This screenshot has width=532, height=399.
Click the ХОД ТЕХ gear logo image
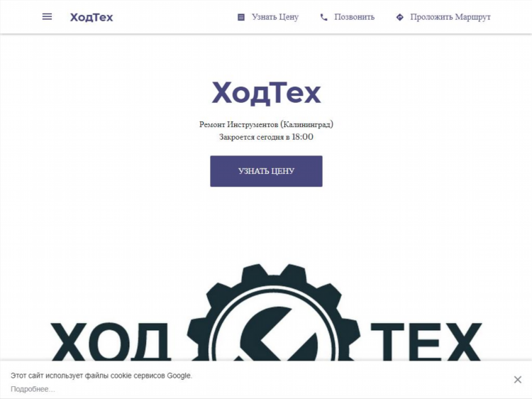[266, 312]
